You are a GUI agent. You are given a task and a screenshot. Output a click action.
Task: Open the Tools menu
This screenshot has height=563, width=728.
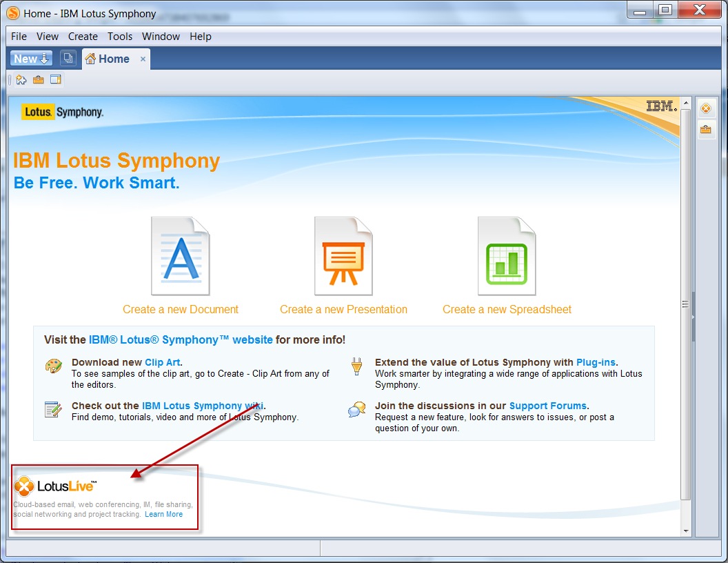point(120,37)
